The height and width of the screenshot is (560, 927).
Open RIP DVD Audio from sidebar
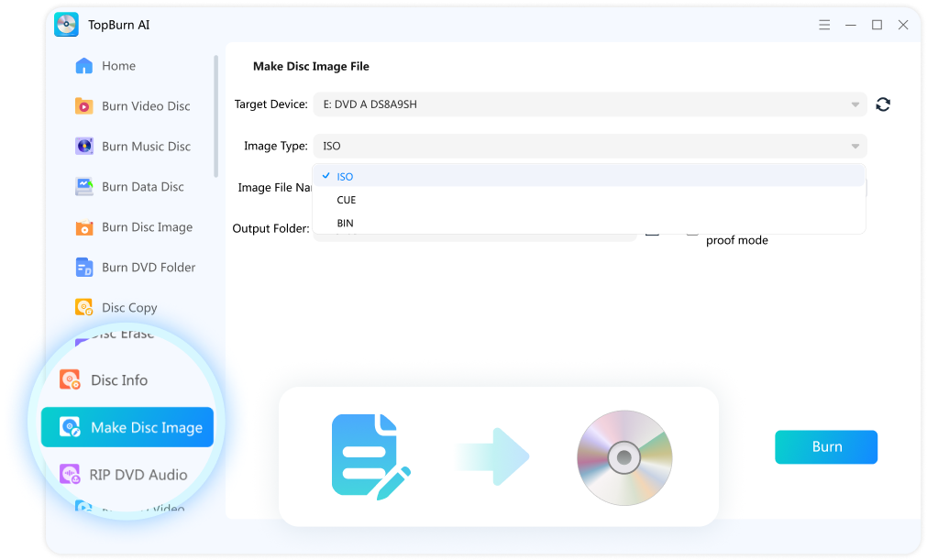tap(138, 475)
